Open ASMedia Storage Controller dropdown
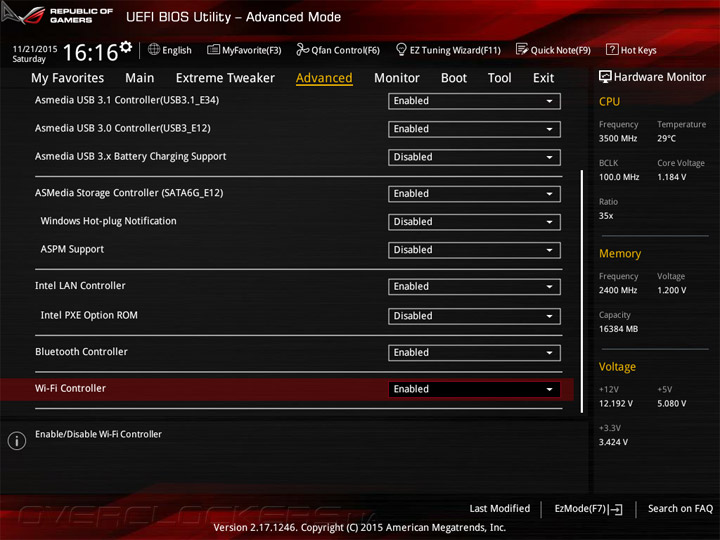 (474, 194)
